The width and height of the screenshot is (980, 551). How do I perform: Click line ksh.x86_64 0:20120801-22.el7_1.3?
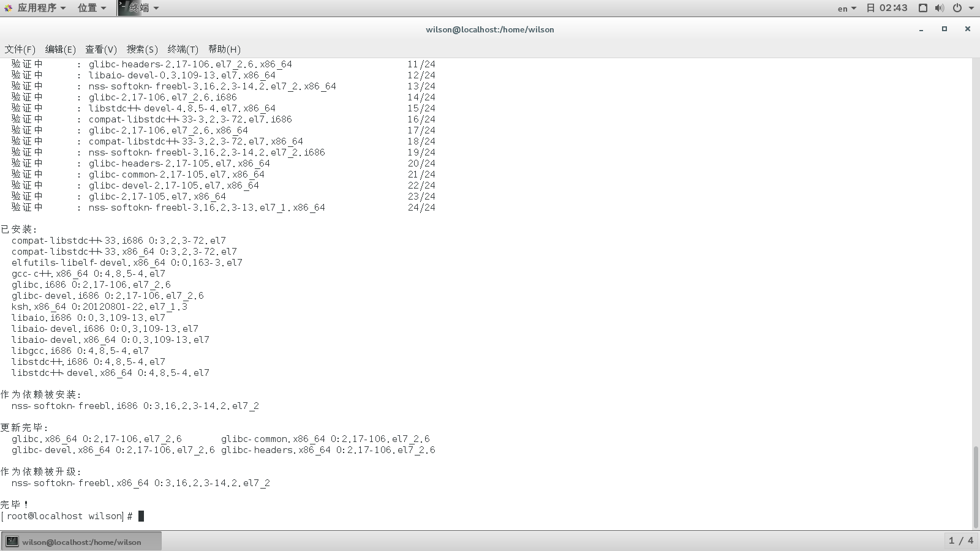coord(99,307)
